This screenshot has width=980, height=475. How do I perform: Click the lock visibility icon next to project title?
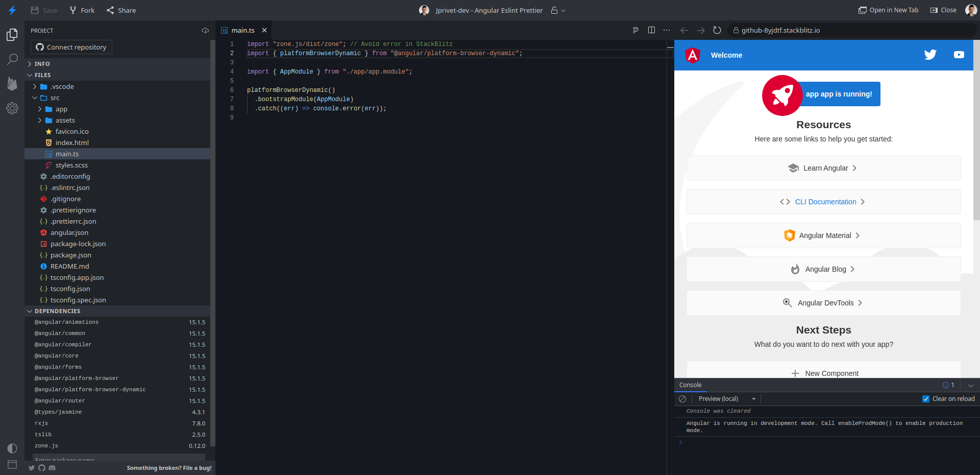(x=554, y=10)
